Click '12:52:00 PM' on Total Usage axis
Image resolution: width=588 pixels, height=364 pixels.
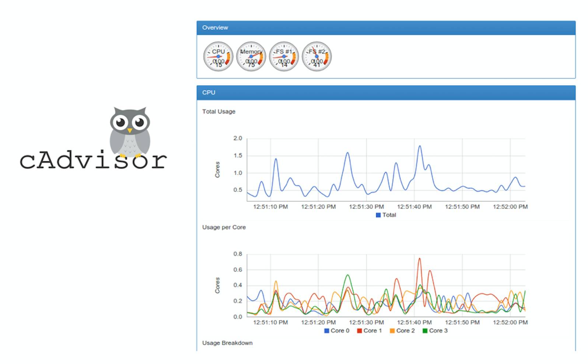pyautogui.click(x=510, y=207)
